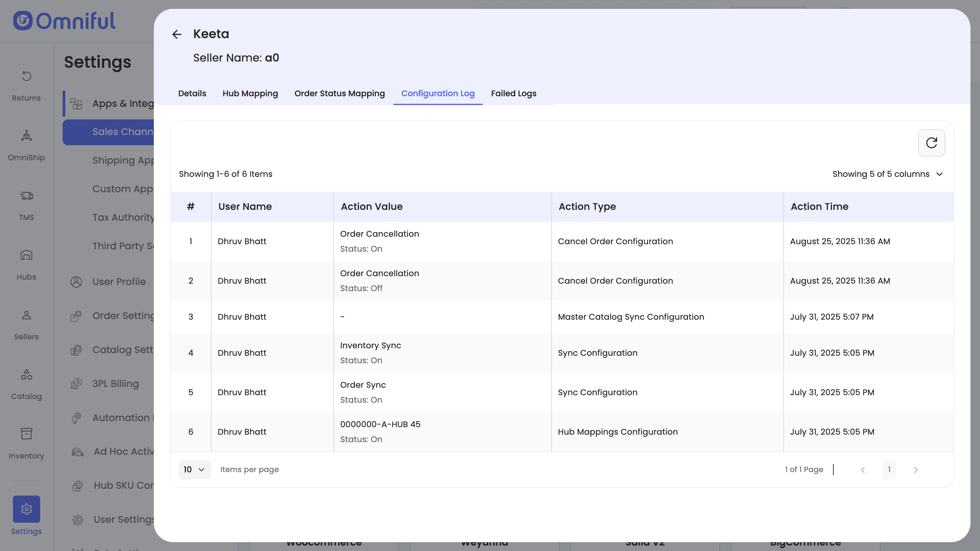Refresh the configuration log table

click(x=931, y=143)
